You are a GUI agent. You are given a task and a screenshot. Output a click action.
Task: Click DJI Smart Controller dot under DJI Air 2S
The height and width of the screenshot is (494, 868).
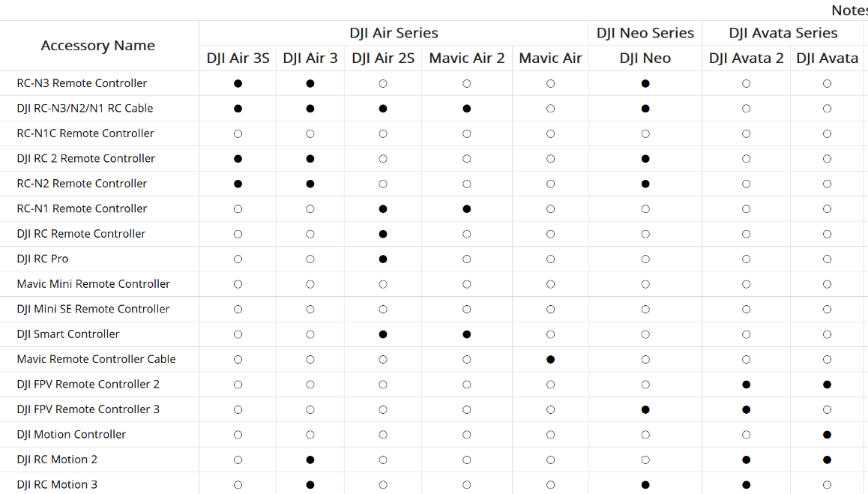click(383, 334)
